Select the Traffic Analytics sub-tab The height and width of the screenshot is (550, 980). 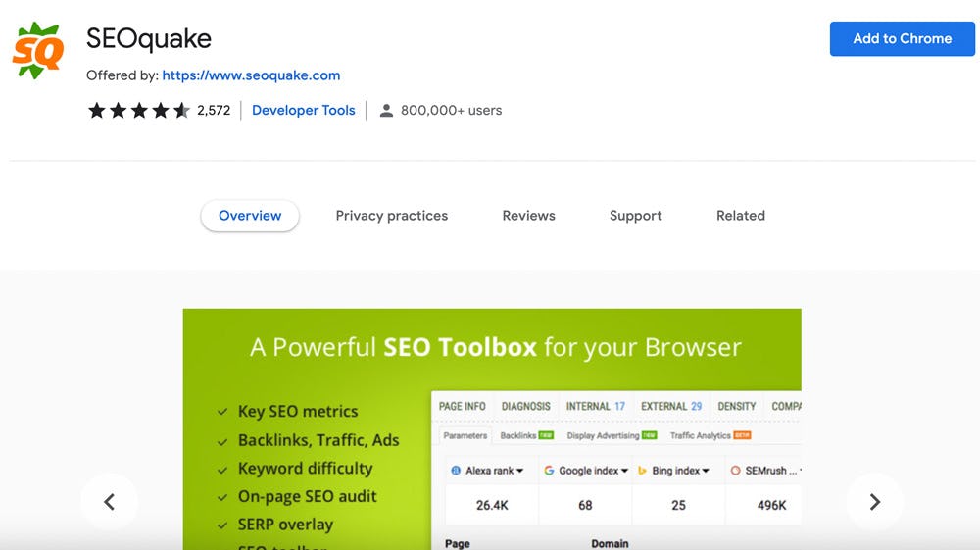tap(710, 435)
